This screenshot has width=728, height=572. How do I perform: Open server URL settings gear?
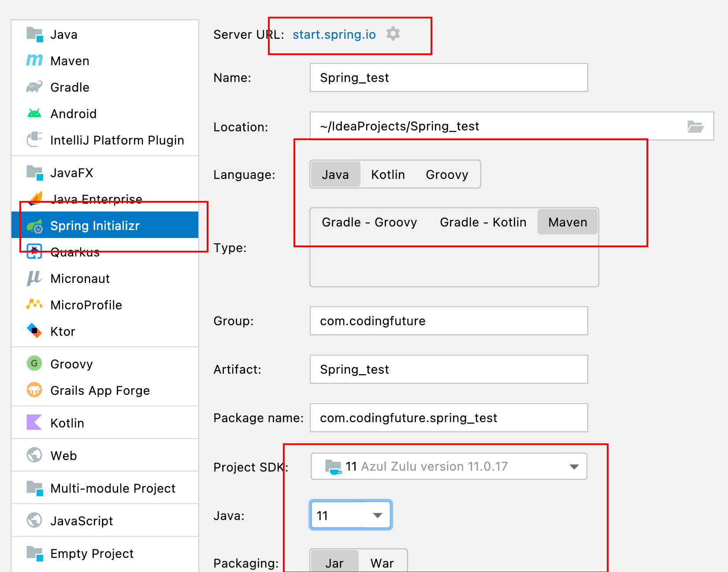pos(393,34)
